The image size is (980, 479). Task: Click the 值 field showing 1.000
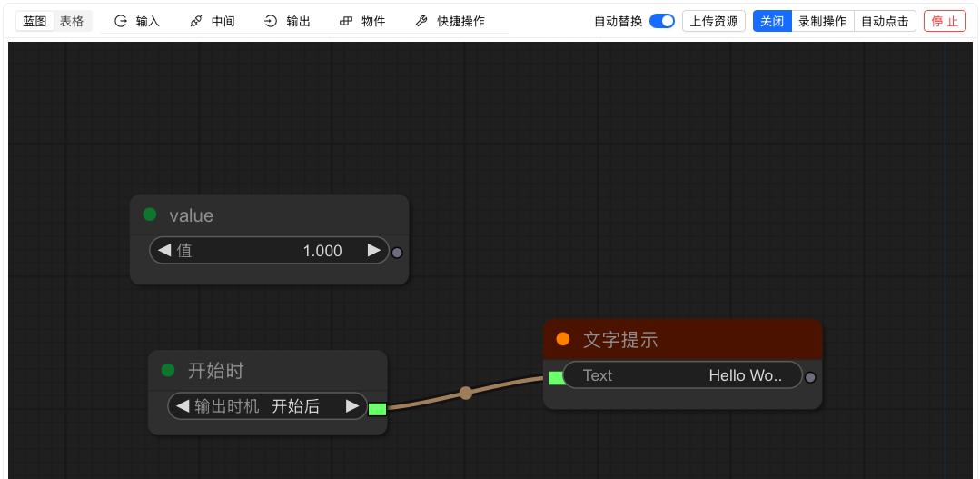tap(269, 251)
